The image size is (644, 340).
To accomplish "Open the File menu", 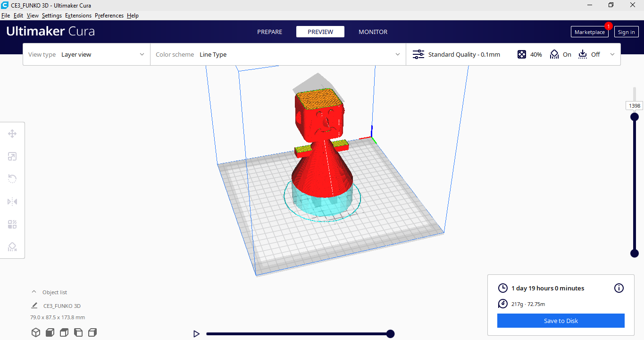I will pos(6,16).
